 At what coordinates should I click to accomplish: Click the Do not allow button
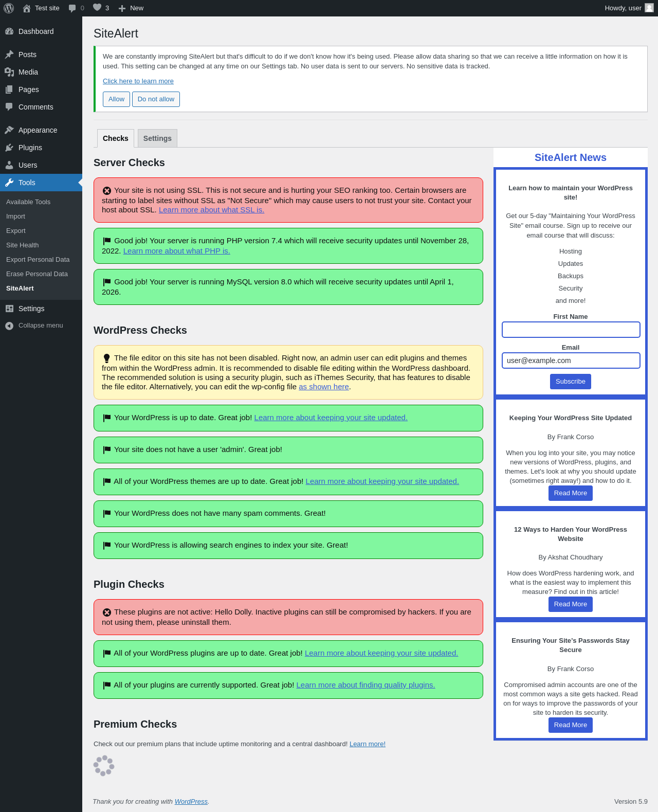click(x=156, y=99)
